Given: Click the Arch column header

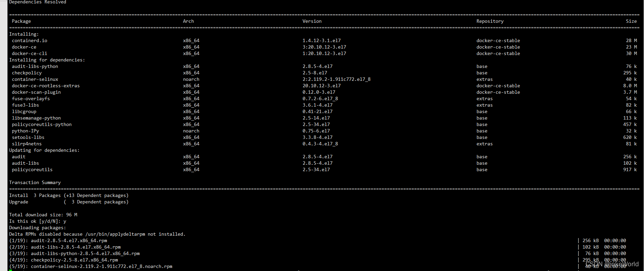Looking at the screenshot, I should (189, 21).
